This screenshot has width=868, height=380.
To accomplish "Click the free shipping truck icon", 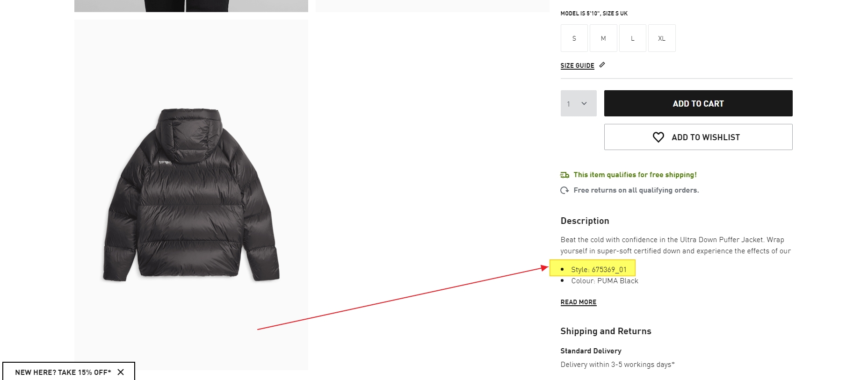I will 564,175.
